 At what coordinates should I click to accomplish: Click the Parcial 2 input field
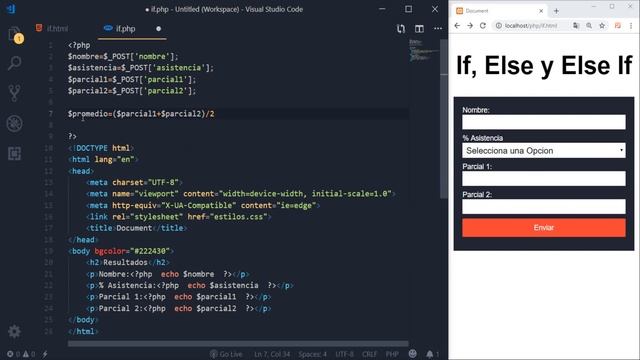[544, 207]
